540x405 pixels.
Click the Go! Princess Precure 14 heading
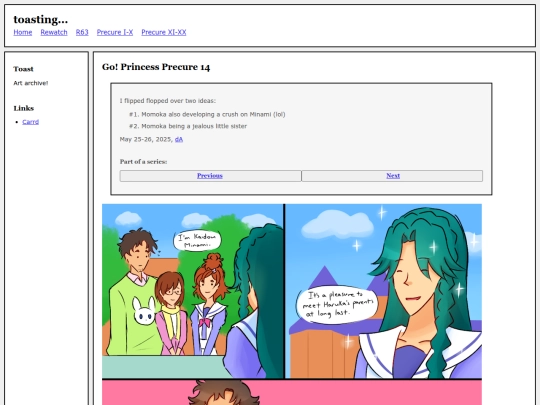[x=156, y=67]
